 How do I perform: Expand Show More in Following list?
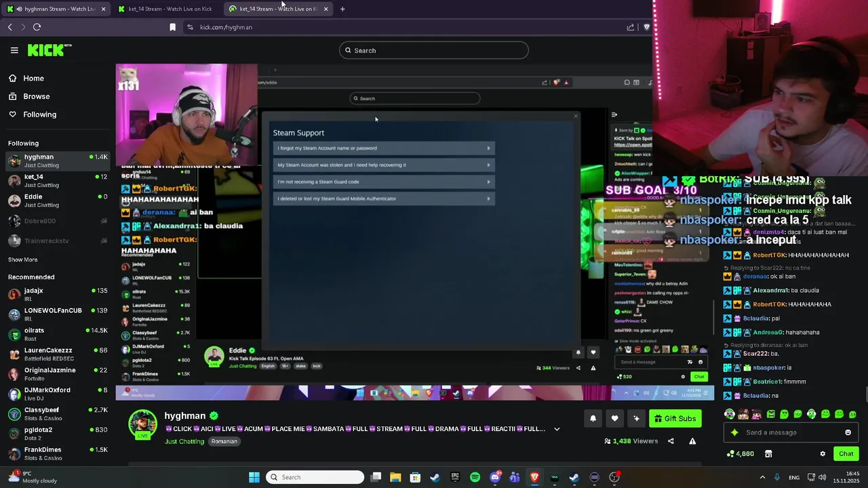click(x=22, y=260)
